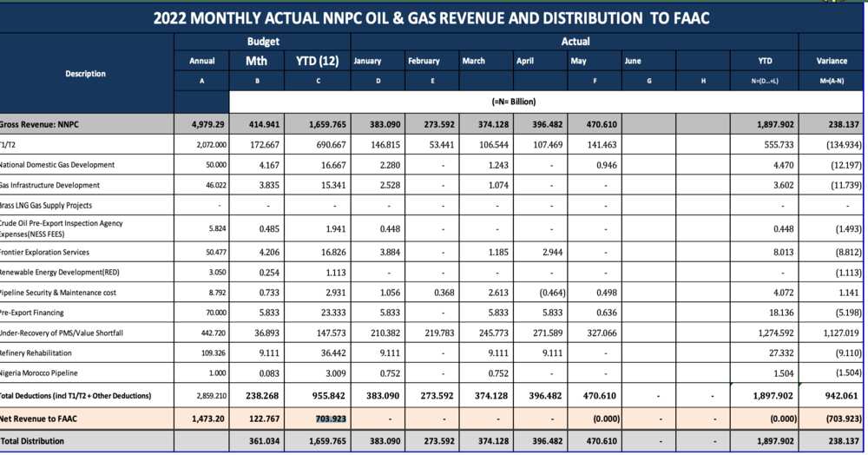This screenshot has height=455, width=868.
Task: Select the April column header
Action: [525, 61]
